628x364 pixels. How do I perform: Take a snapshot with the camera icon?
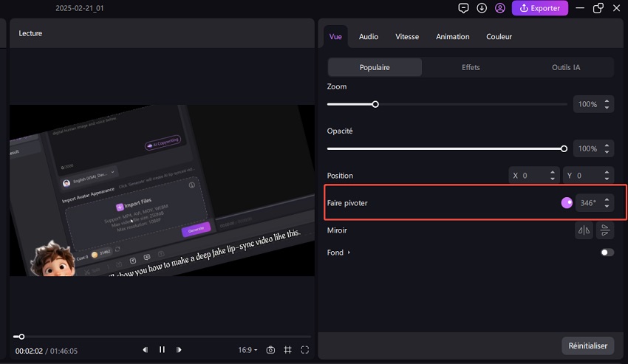pos(271,350)
